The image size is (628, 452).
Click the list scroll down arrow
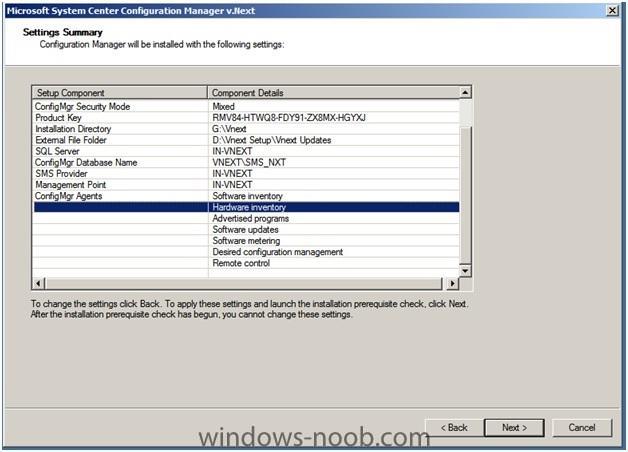[x=465, y=271]
